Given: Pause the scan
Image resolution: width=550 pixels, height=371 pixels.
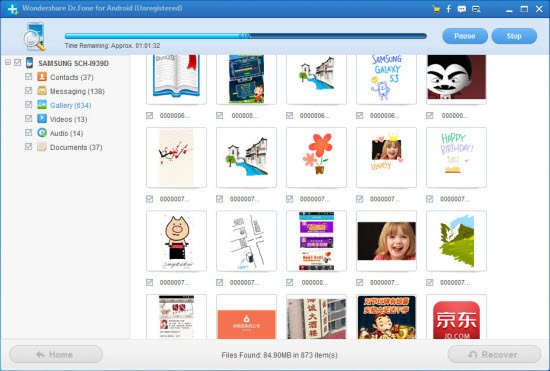Looking at the screenshot, I should coord(465,36).
